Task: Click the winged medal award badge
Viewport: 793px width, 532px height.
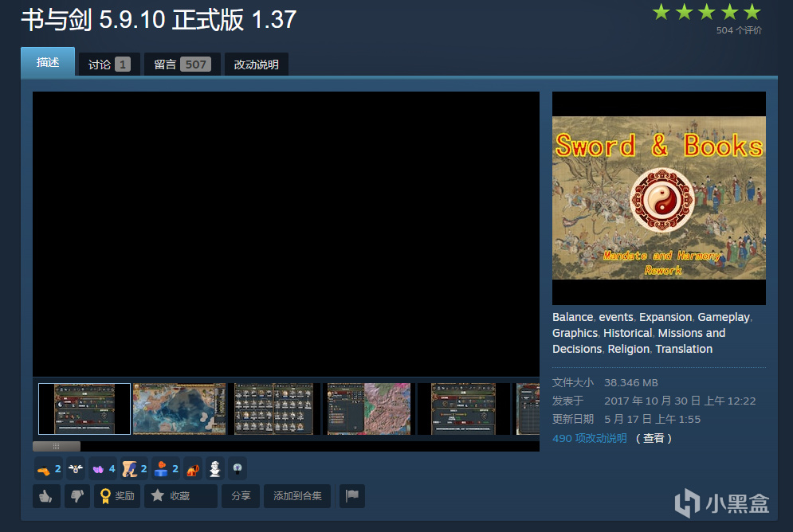Action: [x=76, y=469]
